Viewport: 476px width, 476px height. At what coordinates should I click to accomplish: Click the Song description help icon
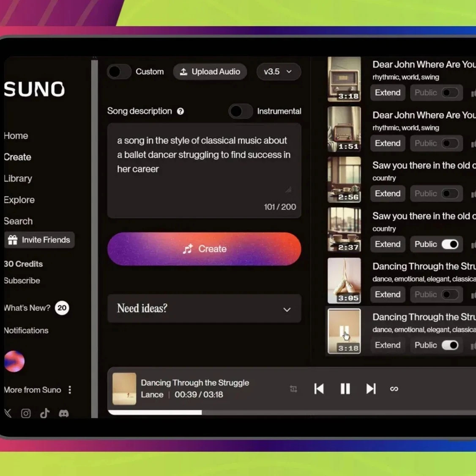tap(181, 111)
